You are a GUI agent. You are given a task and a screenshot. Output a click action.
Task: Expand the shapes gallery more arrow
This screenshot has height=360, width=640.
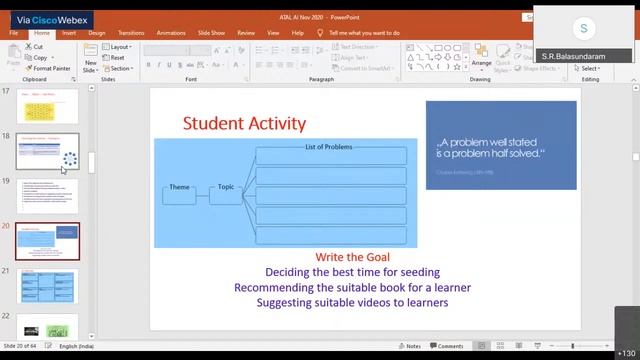tap(465, 67)
